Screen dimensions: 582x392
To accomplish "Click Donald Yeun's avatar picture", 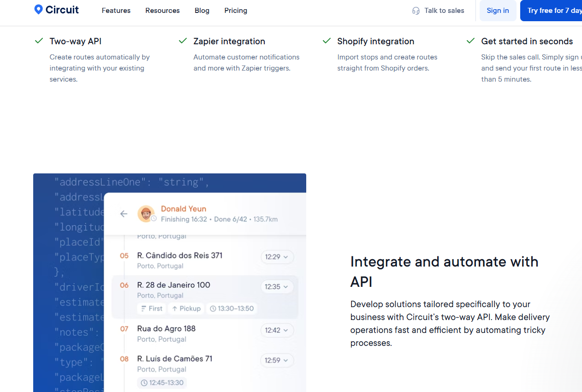I will pos(146,214).
